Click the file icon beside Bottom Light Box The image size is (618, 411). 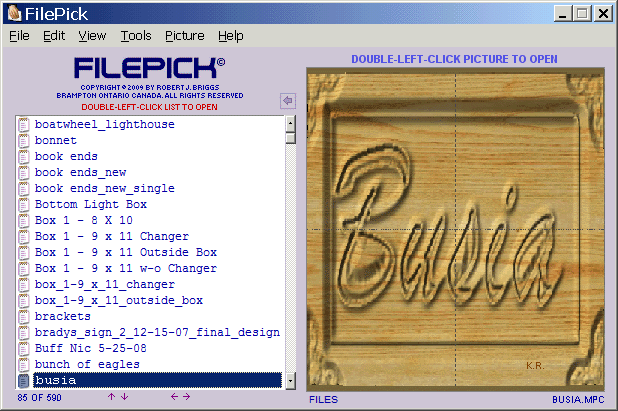(24, 205)
